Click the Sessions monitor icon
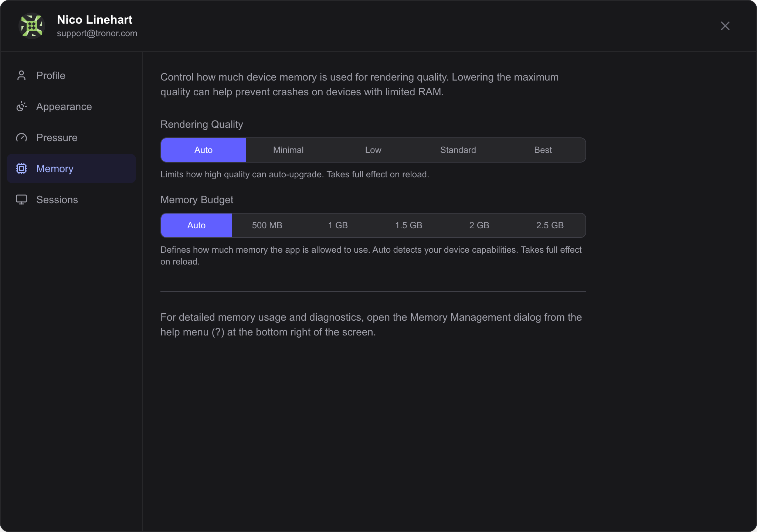 click(x=21, y=199)
